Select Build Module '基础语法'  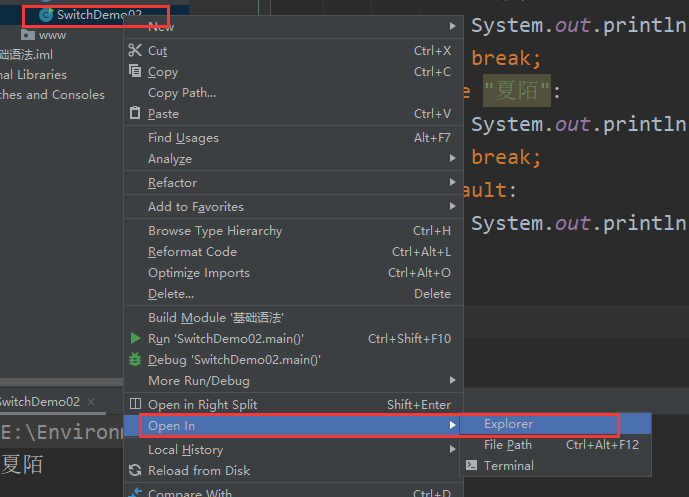(x=294, y=318)
